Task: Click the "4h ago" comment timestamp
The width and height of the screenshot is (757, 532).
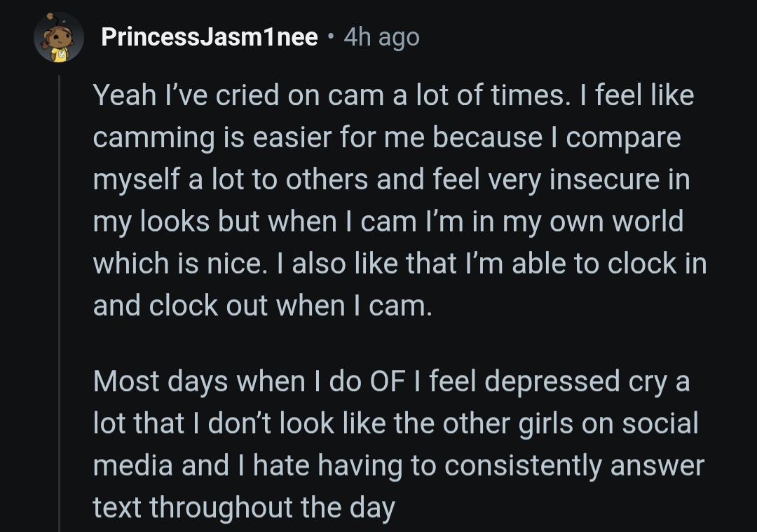Action: tap(381, 37)
